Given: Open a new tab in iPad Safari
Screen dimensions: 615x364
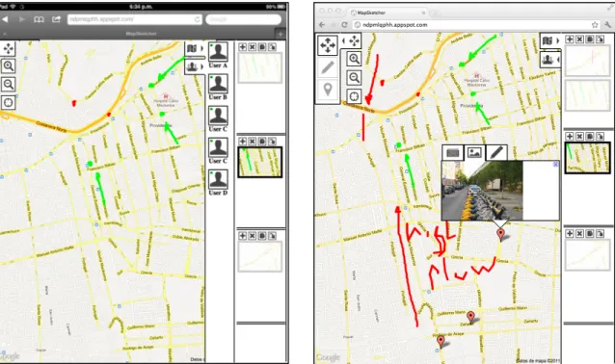Looking at the screenshot, I should 281,34.
